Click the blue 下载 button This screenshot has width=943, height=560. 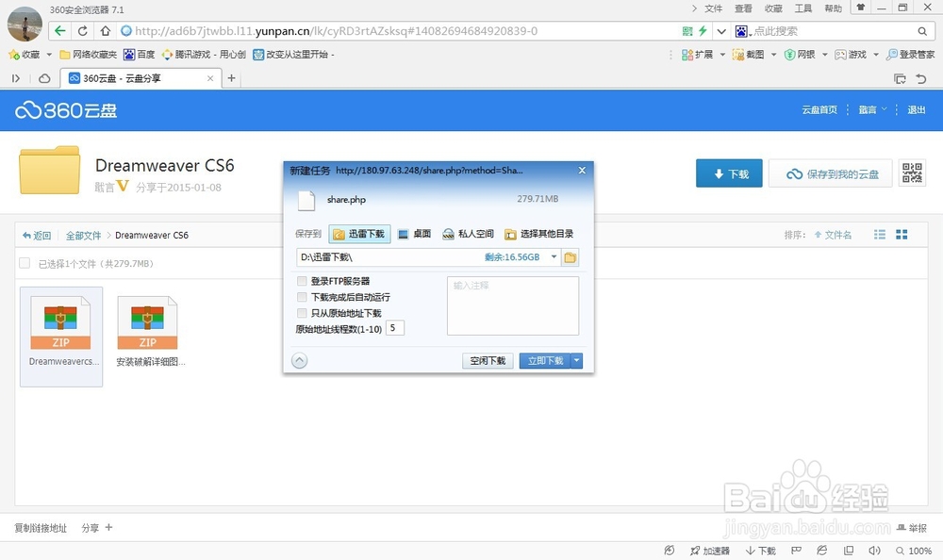click(x=729, y=173)
